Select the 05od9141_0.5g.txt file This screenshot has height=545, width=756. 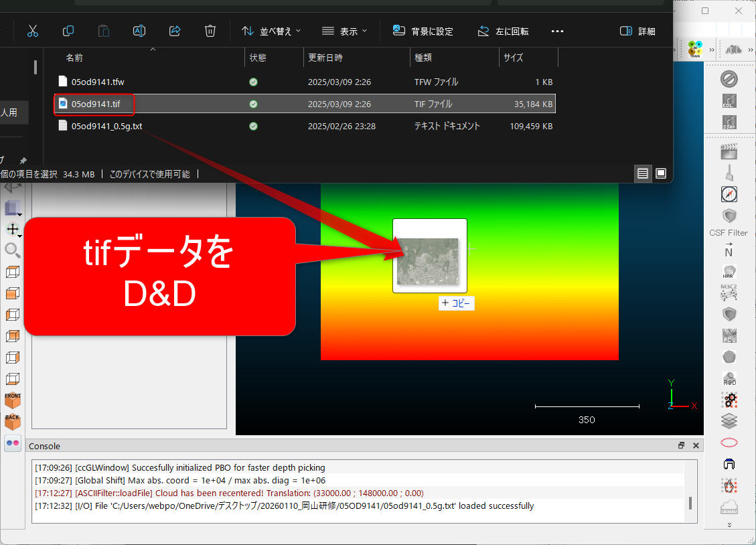pyautogui.click(x=106, y=126)
